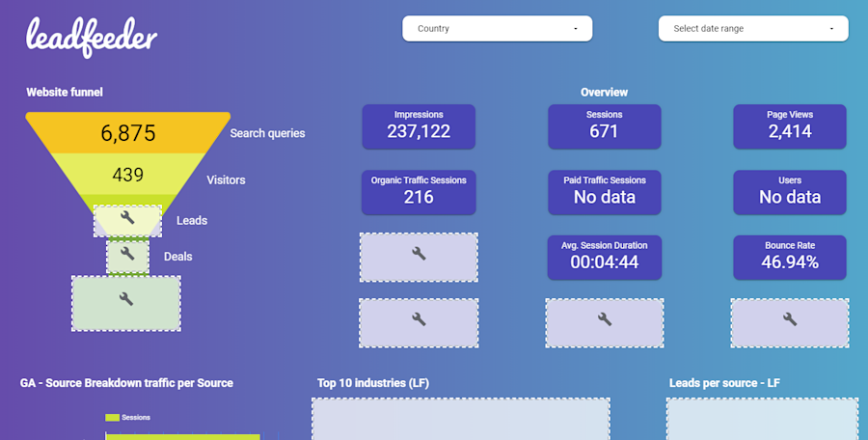The width and height of the screenshot is (868, 440).
Task: Select the Paid Traffic Sessions card
Action: 605,192
